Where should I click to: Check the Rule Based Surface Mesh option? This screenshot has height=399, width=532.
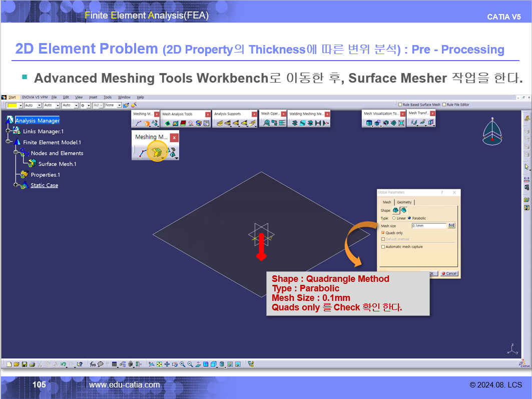pos(400,105)
